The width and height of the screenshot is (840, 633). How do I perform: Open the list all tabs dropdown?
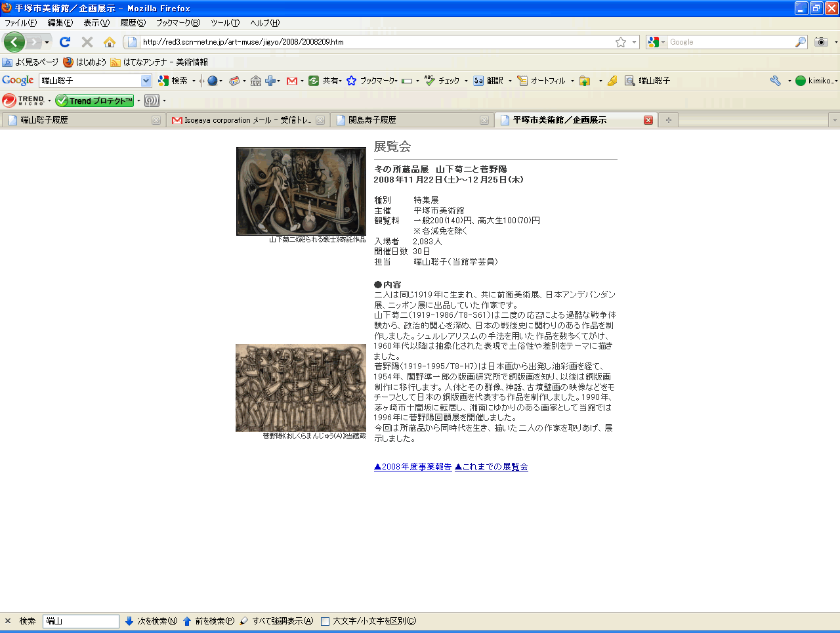click(834, 120)
